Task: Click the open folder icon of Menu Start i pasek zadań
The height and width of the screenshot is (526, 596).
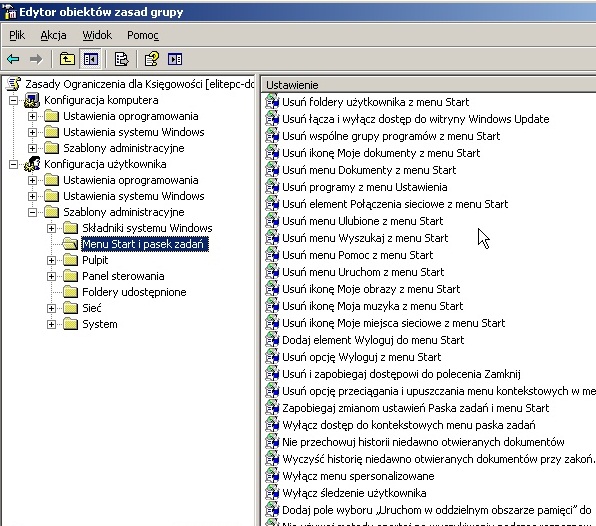Action: point(70,244)
